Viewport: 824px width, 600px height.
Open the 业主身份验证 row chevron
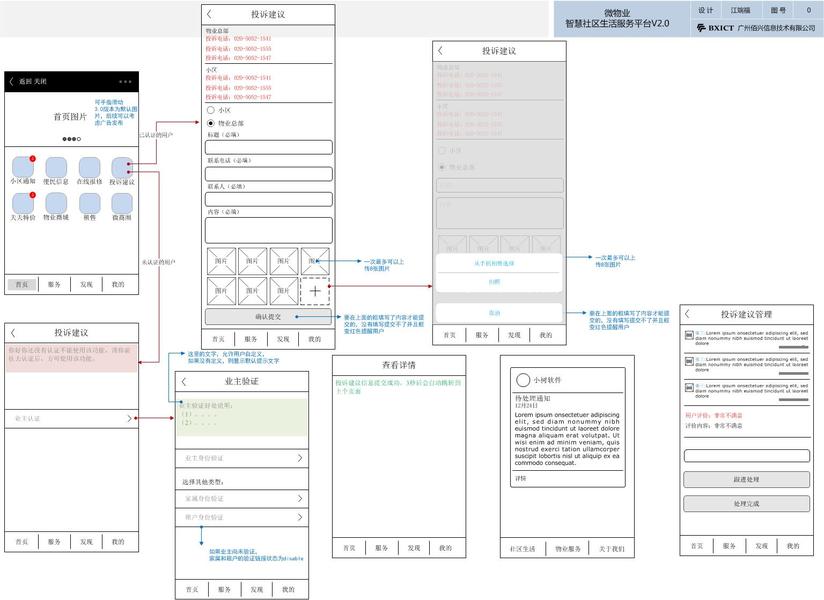click(x=300, y=458)
